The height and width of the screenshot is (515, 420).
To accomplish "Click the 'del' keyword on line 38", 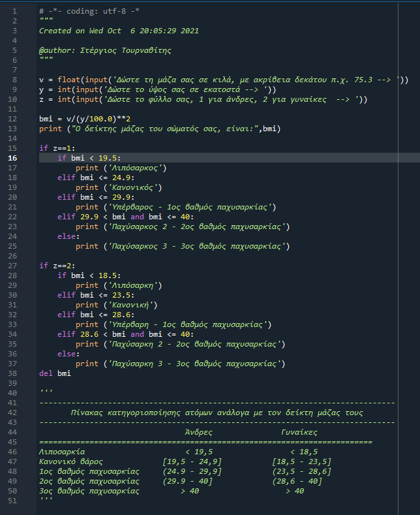I will point(46,373).
